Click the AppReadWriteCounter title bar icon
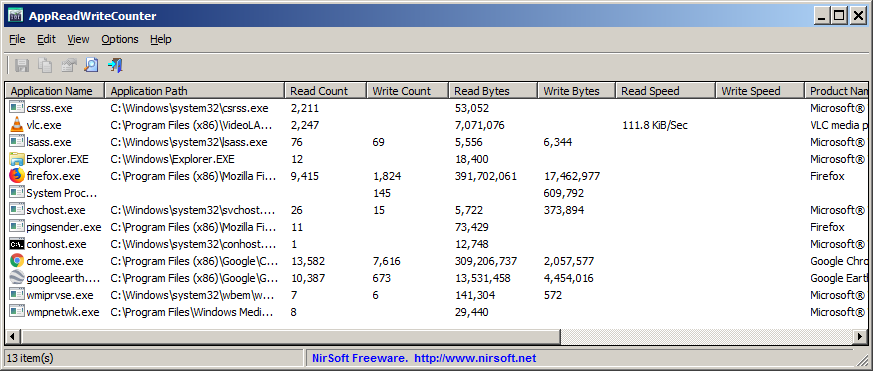873x371 pixels. click(x=16, y=16)
